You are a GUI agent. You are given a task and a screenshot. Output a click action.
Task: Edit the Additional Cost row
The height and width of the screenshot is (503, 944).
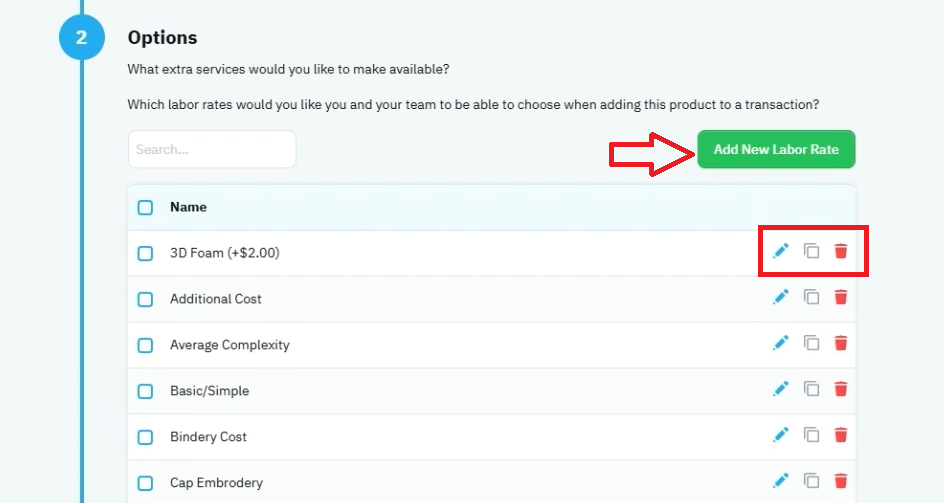(x=781, y=296)
